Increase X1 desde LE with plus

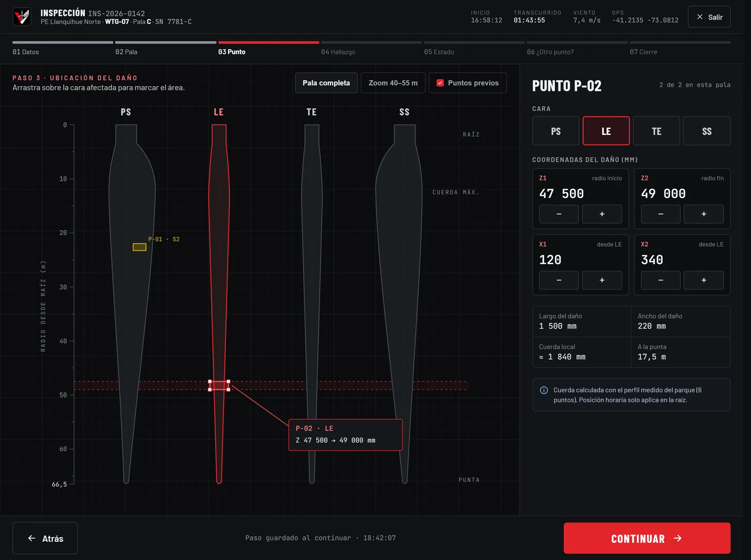tap(602, 280)
